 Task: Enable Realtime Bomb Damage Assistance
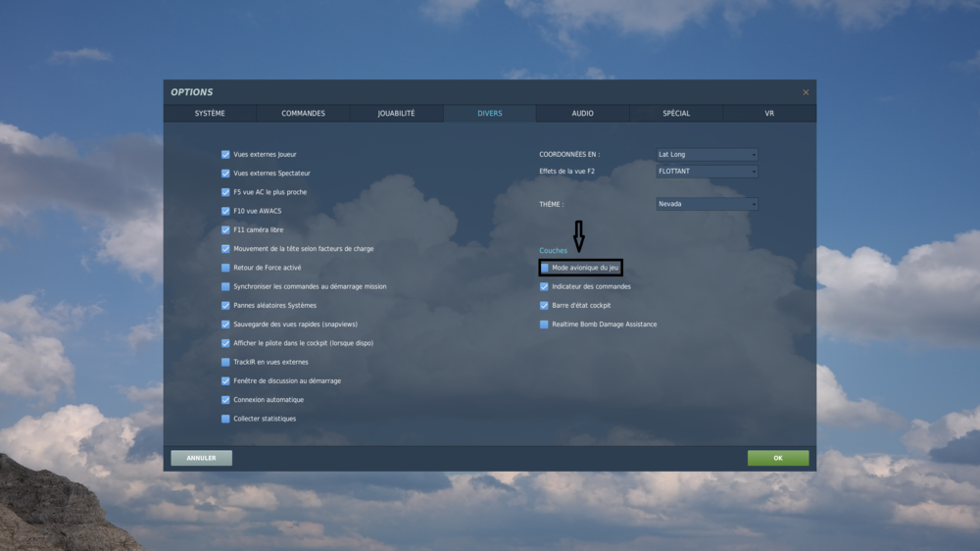544,324
